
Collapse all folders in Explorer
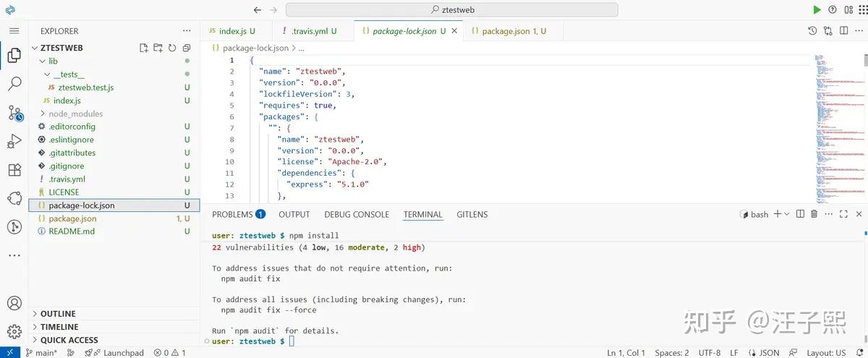click(186, 48)
